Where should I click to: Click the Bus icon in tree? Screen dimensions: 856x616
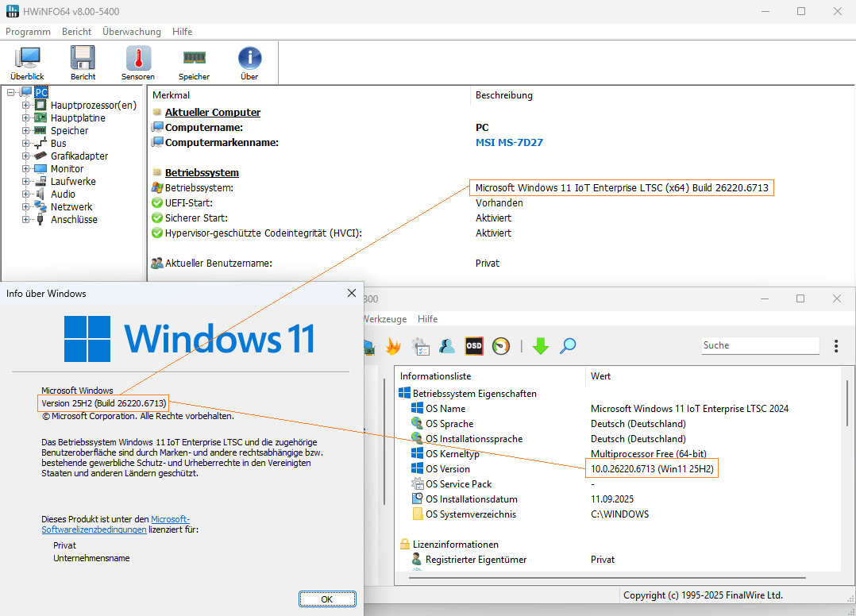point(40,143)
